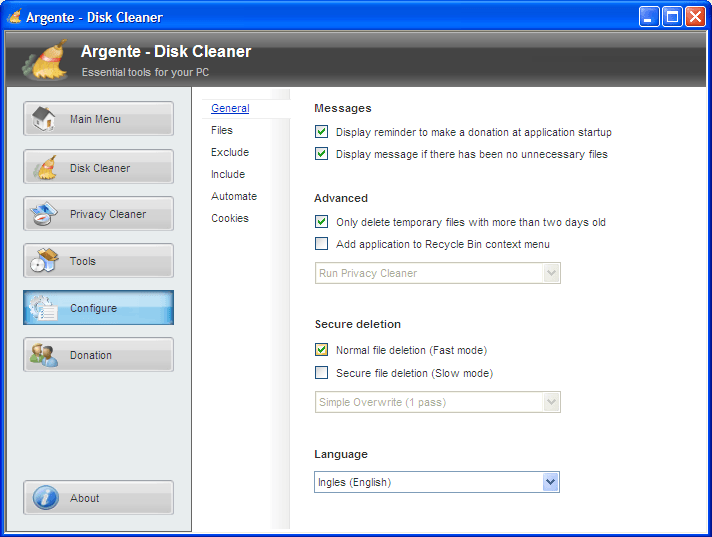Open the Cookies settings tab
Screen dimensions: 712x537
230,218
